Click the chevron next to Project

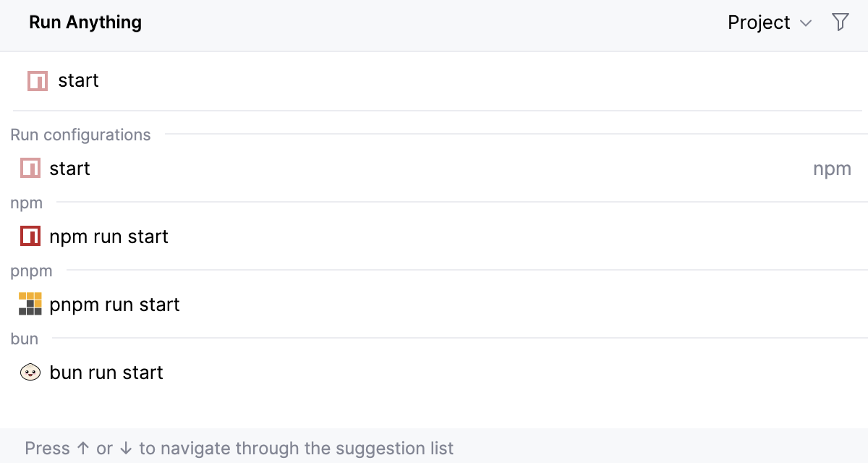[x=805, y=23]
